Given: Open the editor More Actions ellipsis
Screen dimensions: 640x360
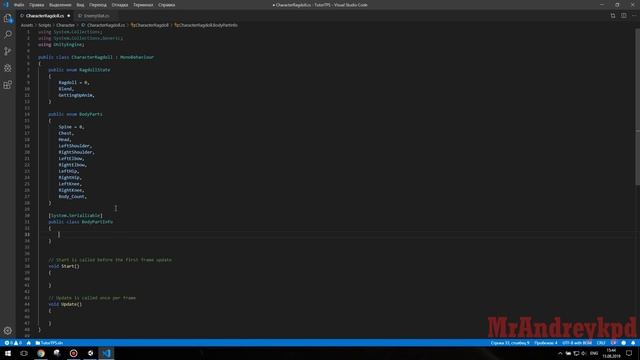Looking at the screenshot, I should [634, 16].
